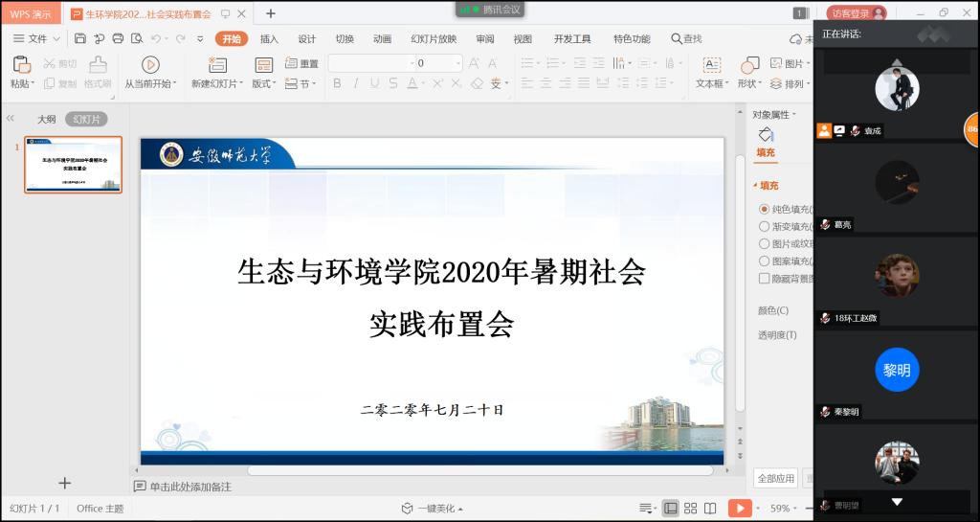Screen dimensions: 980x522
Task: Click 单击此处添加备注 to add notes
Action: click(189, 487)
